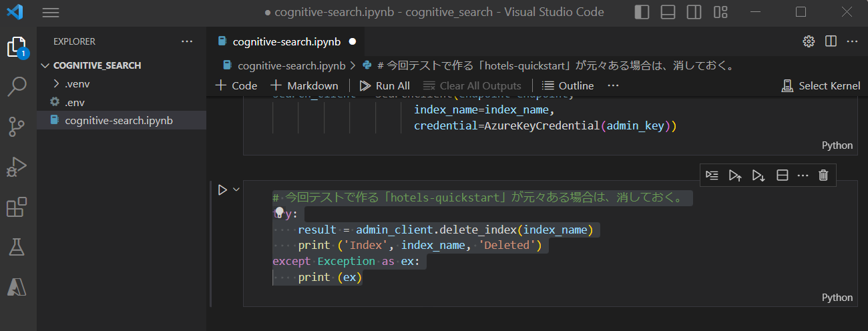
Task: Click the index_name=index_name line
Action: pyautogui.click(x=484, y=110)
